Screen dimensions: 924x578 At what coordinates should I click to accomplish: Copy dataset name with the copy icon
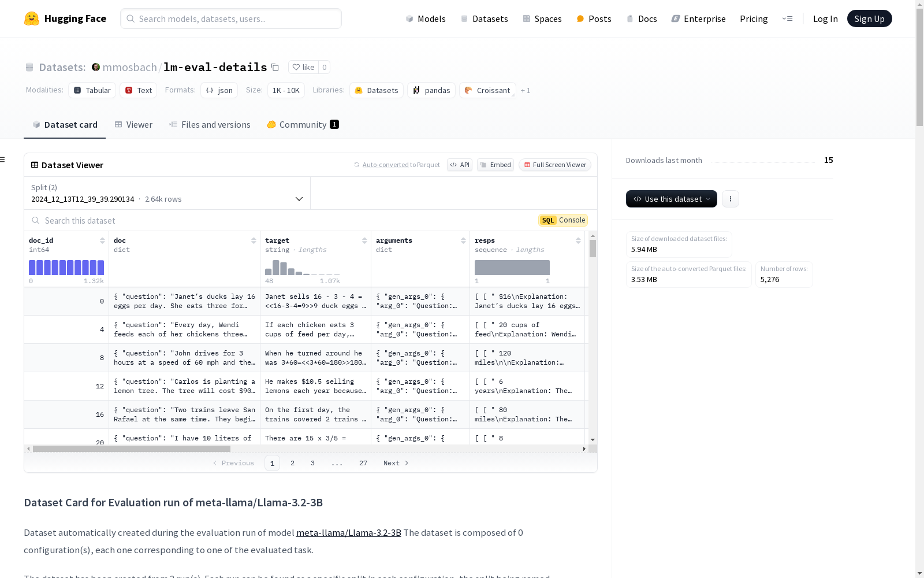[275, 68]
